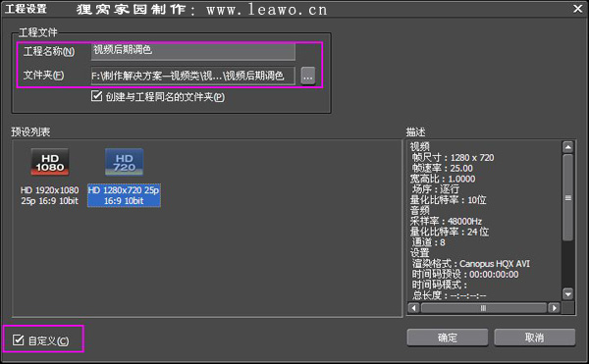This screenshot has height=364, width=589.
Task: Click description scrollbar down arrow
Action: [x=568, y=293]
